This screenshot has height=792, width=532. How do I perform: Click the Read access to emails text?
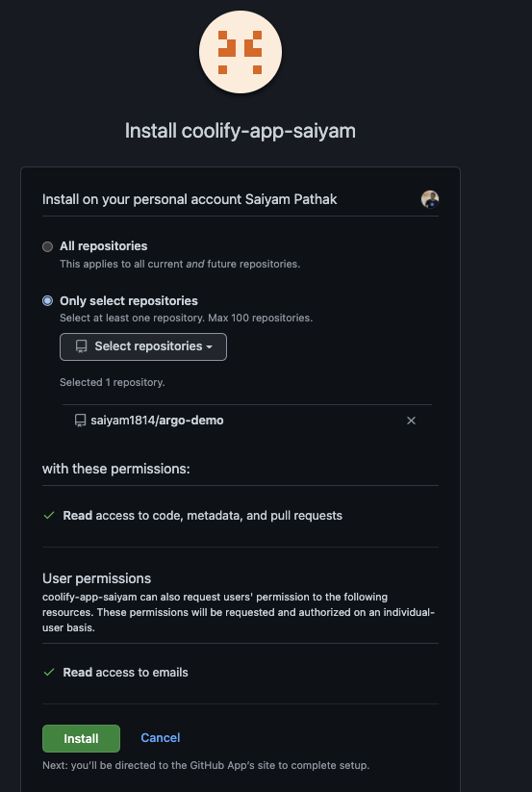pyautogui.click(x=126, y=673)
